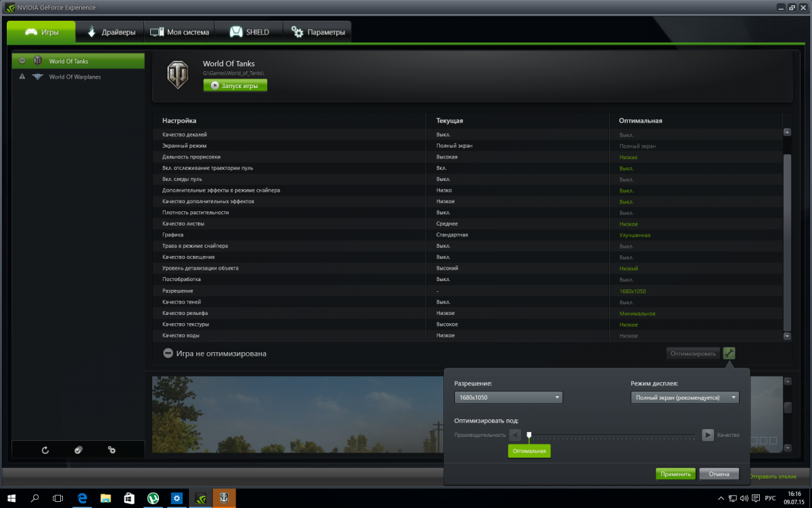Open the Режим дисплея dropdown
The height and width of the screenshot is (508, 812).
[685, 398]
